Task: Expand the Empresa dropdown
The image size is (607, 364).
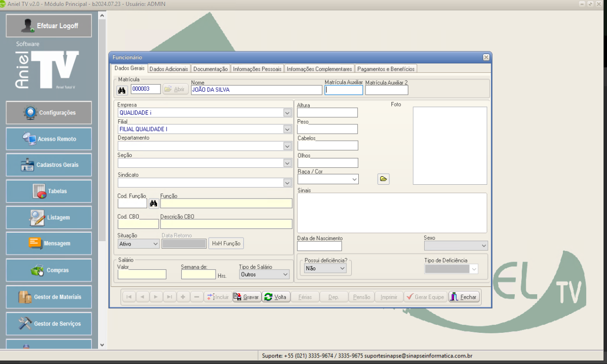Action: click(287, 113)
